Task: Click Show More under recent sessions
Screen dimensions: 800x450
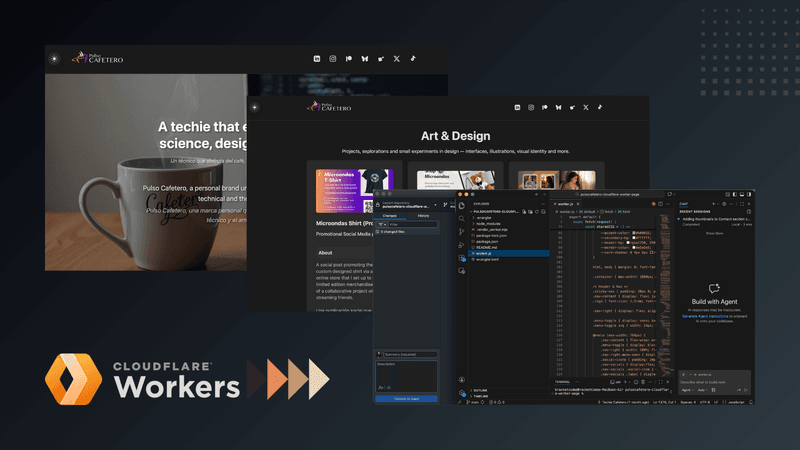Action: click(x=714, y=233)
